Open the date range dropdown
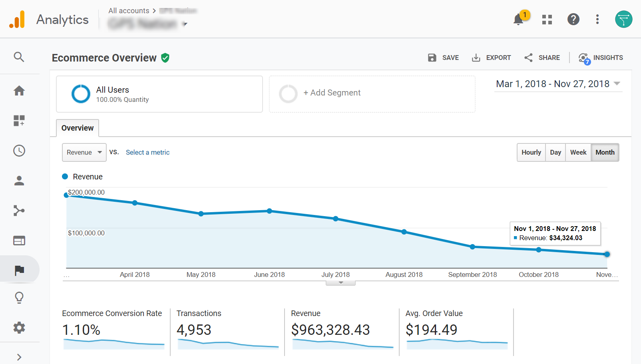 pyautogui.click(x=558, y=84)
